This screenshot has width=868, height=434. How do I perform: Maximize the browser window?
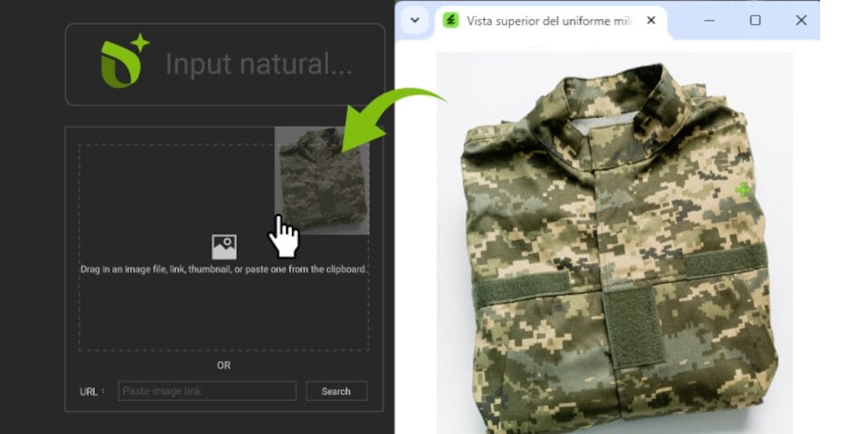[x=755, y=20]
